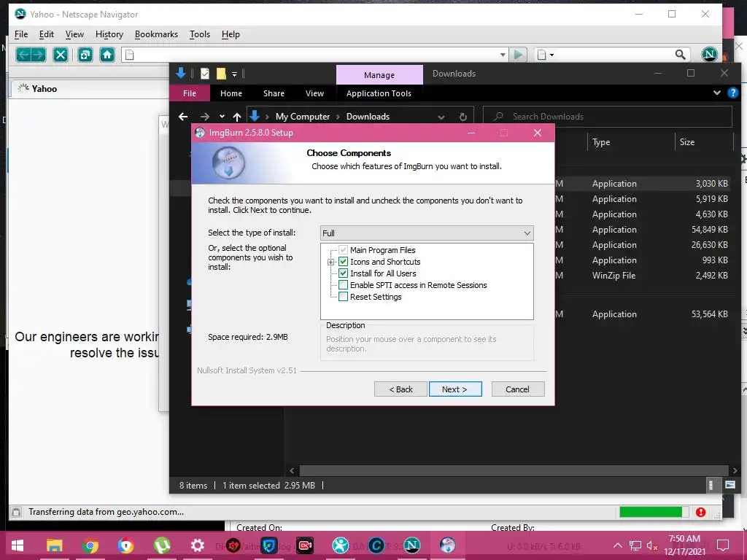The width and height of the screenshot is (747, 560).
Task: Open Home tab in Explorer ribbon
Action: pyautogui.click(x=231, y=93)
